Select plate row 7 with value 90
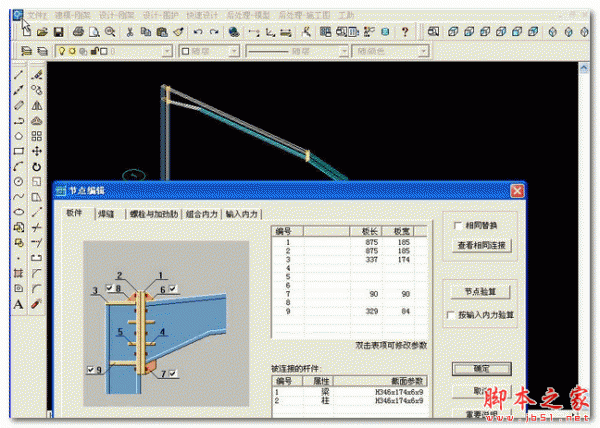This screenshot has height=428, width=600. [349, 294]
